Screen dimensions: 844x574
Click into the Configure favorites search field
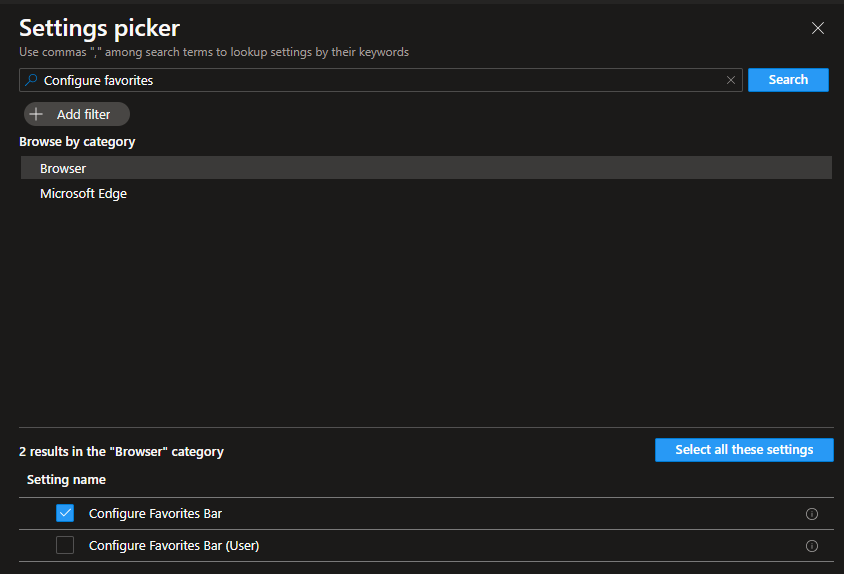click(x=381, y=80)
